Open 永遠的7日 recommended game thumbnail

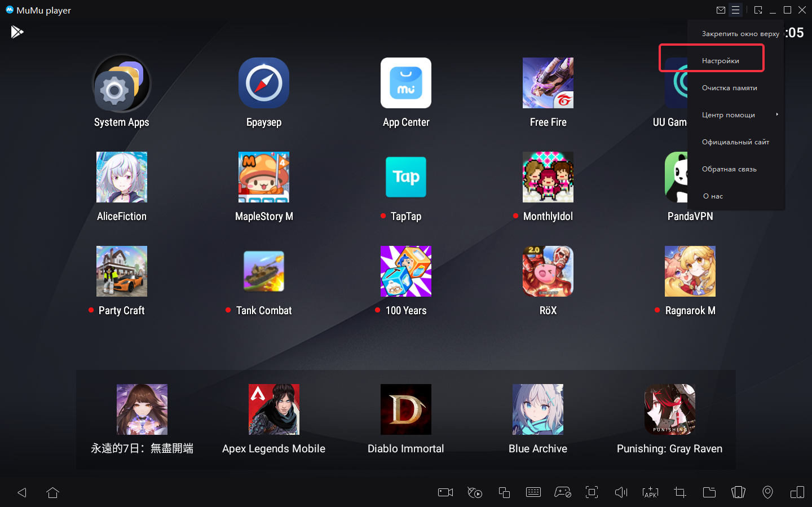pos(142,409)
